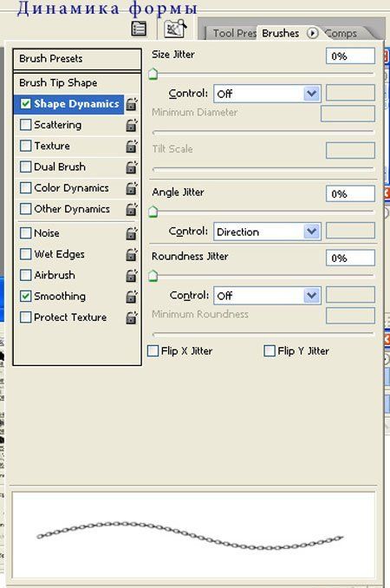
Task: Open Angle Jitter Control dropdown set to Direction
Action: pyautogui.click(x=267, y=232)
